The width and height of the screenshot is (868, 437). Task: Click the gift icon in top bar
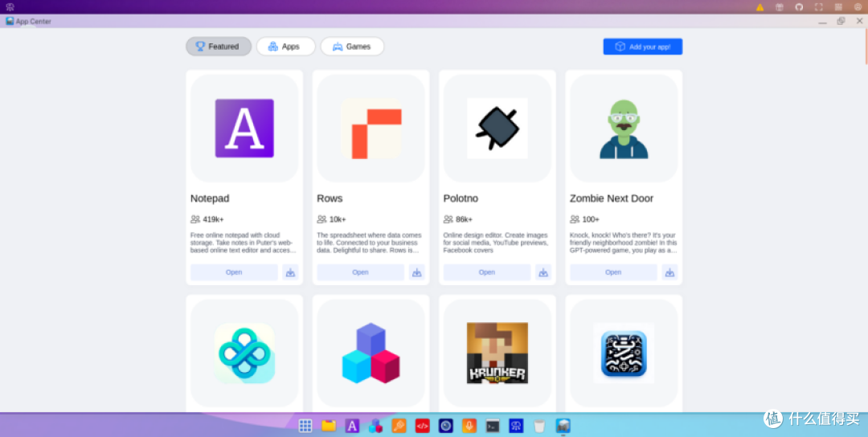tap(780, 7)
